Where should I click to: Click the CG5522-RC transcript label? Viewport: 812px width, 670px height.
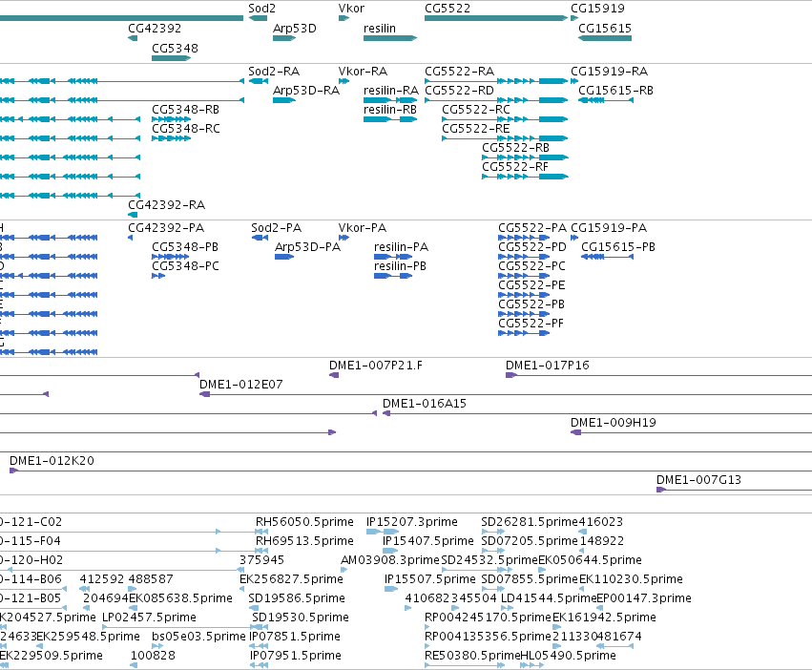click(x=475, y=110)
